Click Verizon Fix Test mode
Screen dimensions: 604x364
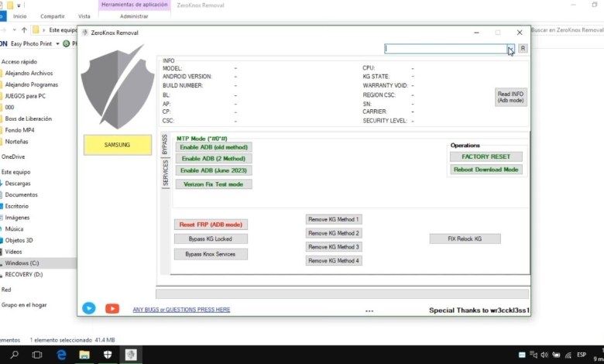tap(214, 184)
